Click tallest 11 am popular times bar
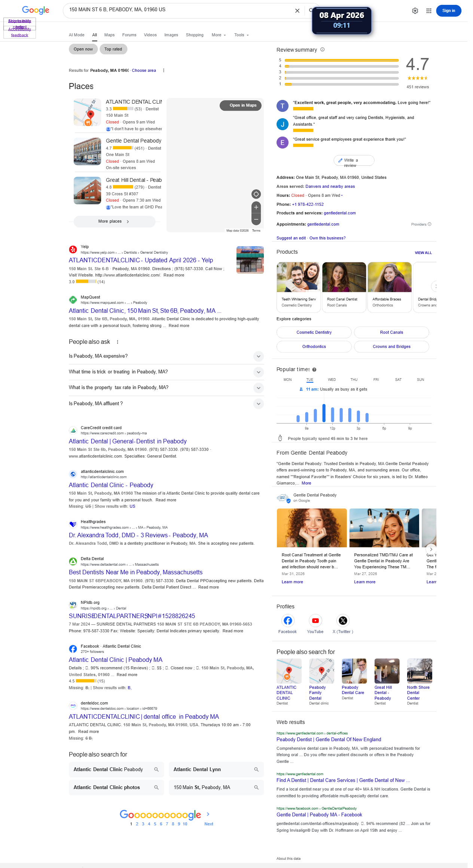This screenshot has width=473, height=868. coord(324,413)
